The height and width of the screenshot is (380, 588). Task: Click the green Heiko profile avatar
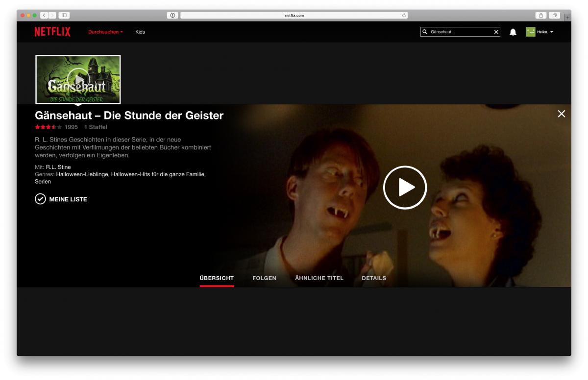(x=531, y=32)
